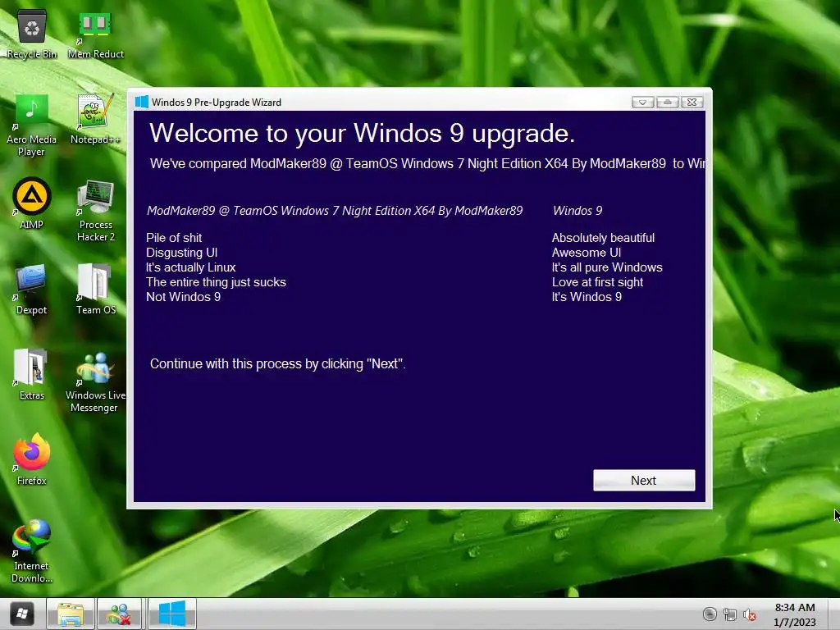
Task: Launch Windows Live Messenger shortcut
Action: (95, 381)
